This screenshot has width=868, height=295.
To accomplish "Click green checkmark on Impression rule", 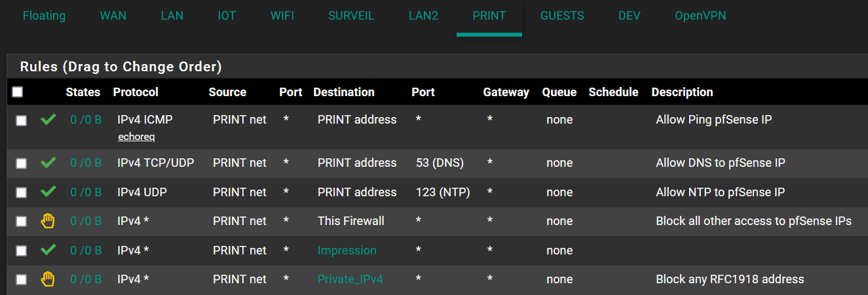I will (48, 250).
